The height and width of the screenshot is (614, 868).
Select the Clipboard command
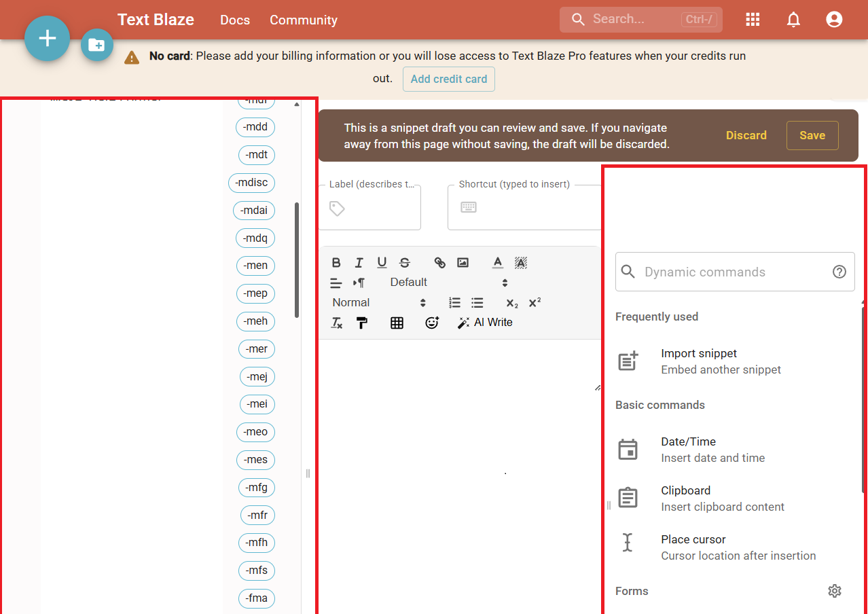[735, 499]
